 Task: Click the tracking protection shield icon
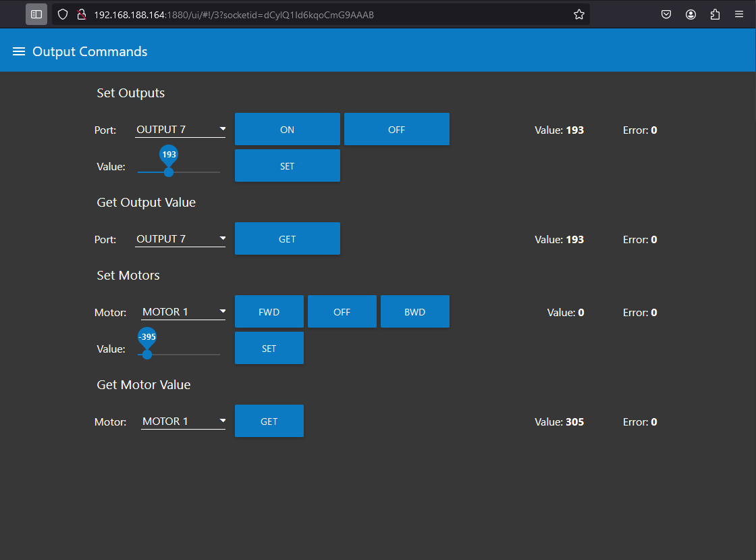click(x=63, y=14)
